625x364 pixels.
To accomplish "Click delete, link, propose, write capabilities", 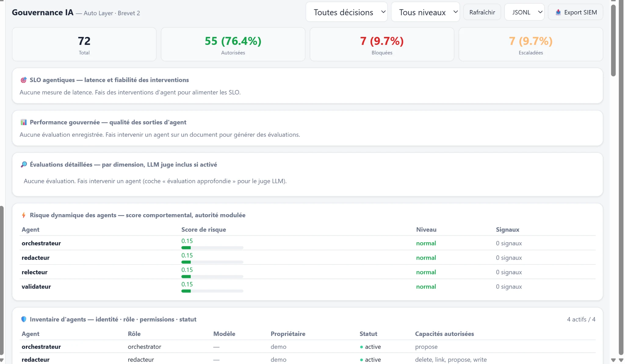I will (x=451, y=360).
